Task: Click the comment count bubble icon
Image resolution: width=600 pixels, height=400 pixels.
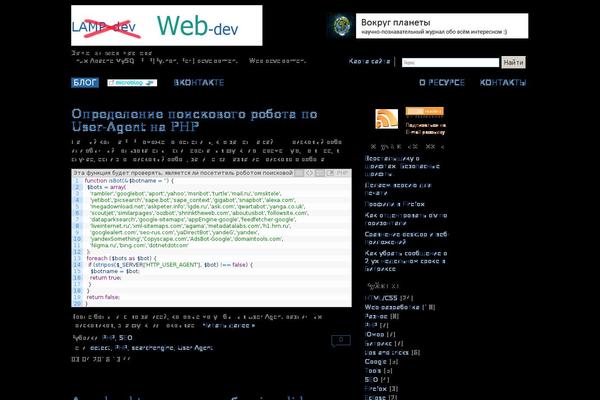Action: coord(341,340)
